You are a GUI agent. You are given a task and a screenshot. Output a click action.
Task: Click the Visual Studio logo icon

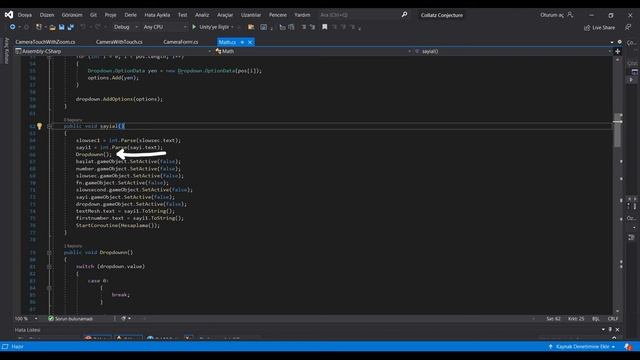[9, 15]
